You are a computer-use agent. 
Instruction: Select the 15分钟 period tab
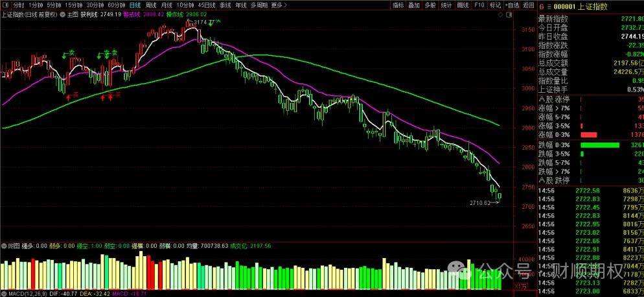[x=73, y=5]
